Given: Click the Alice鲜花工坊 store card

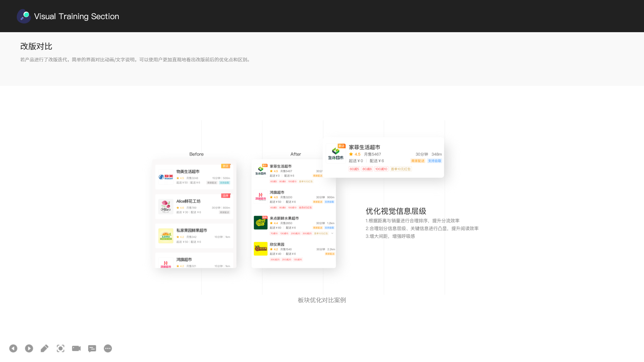Looking at the screenshot, I should 194,206.
